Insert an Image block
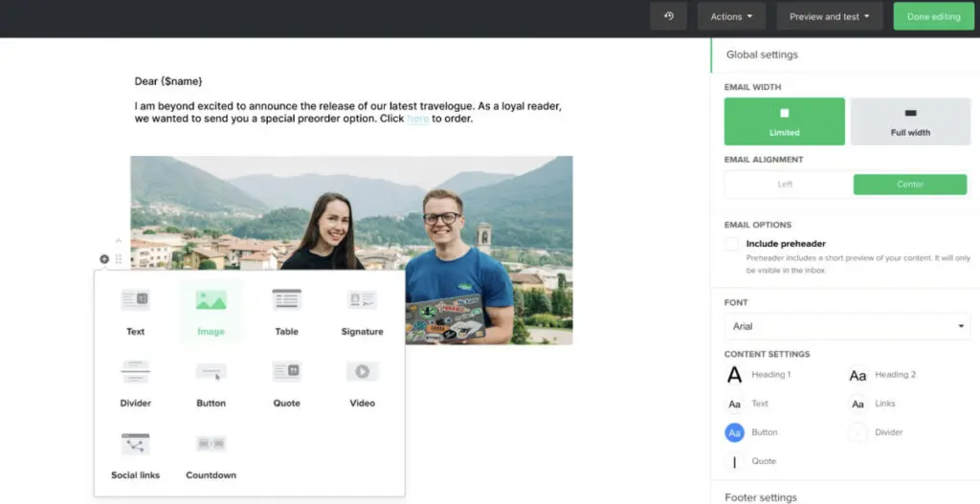Viewport: 980px width, 504px height. pyautogui.click(x=212, y=312)
